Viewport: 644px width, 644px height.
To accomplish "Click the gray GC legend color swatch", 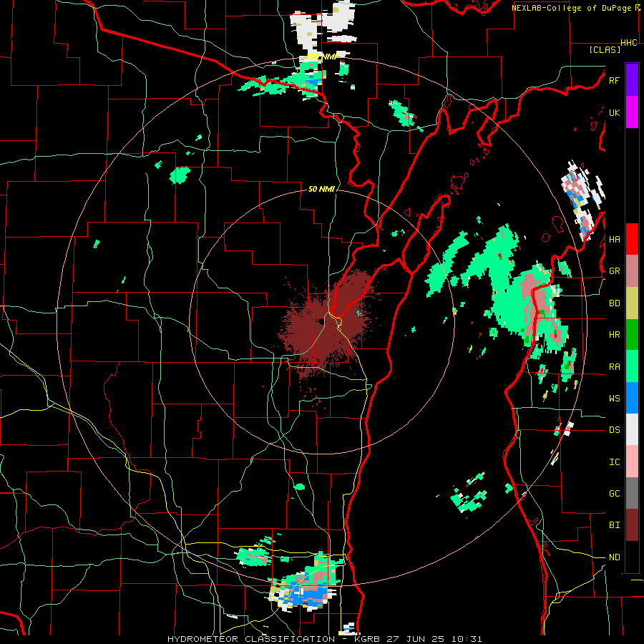I will coord(632,493).
